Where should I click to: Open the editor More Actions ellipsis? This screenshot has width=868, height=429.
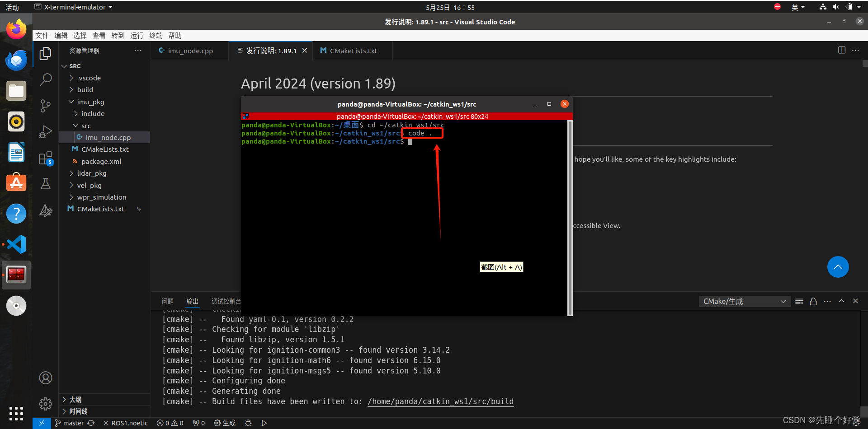(855, 50)
